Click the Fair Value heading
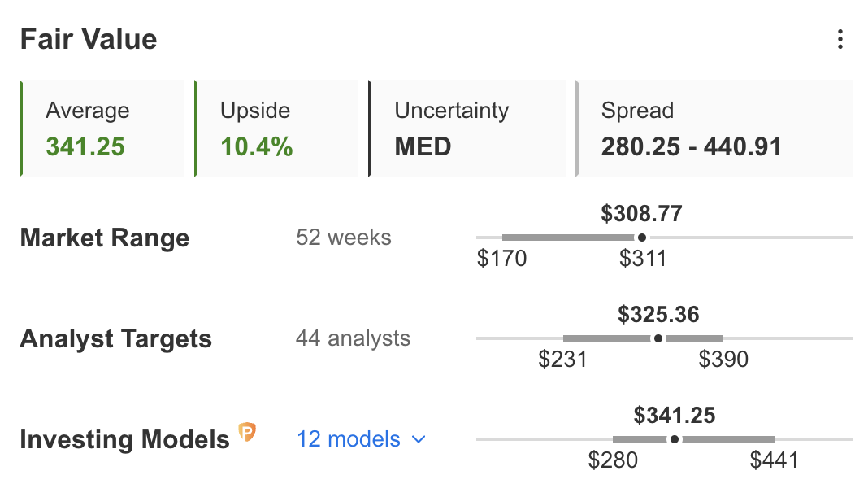This screenshot has height=484, width=868. pyautogui.click(x=89, y=39)
